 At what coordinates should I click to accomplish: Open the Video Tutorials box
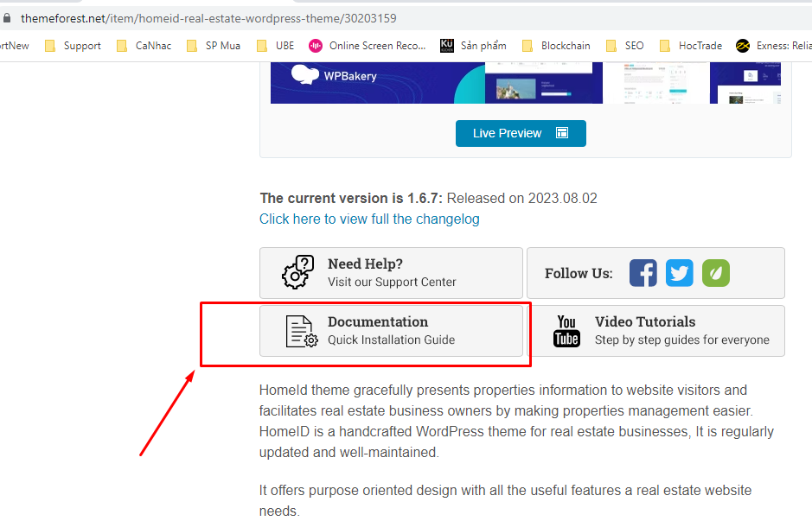pyautogui.click(x=656, y=331)
